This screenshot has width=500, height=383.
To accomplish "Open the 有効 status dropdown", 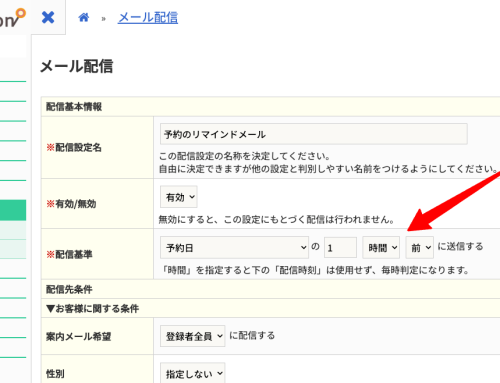I will [179, 197].
